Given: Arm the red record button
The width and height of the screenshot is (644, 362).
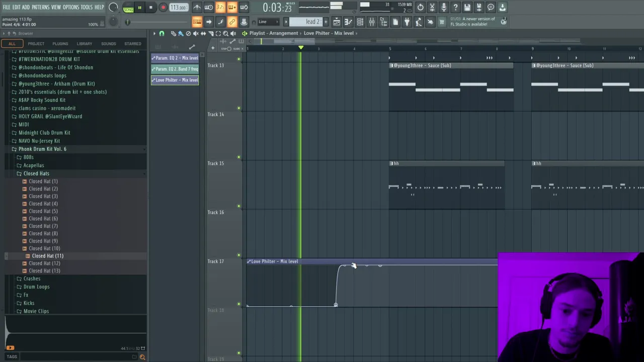Looking at the screenshot, I should pos(163,8).
